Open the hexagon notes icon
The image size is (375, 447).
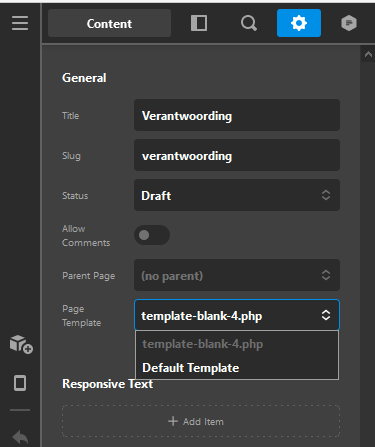pyautogui.click(x=349, y=23)
